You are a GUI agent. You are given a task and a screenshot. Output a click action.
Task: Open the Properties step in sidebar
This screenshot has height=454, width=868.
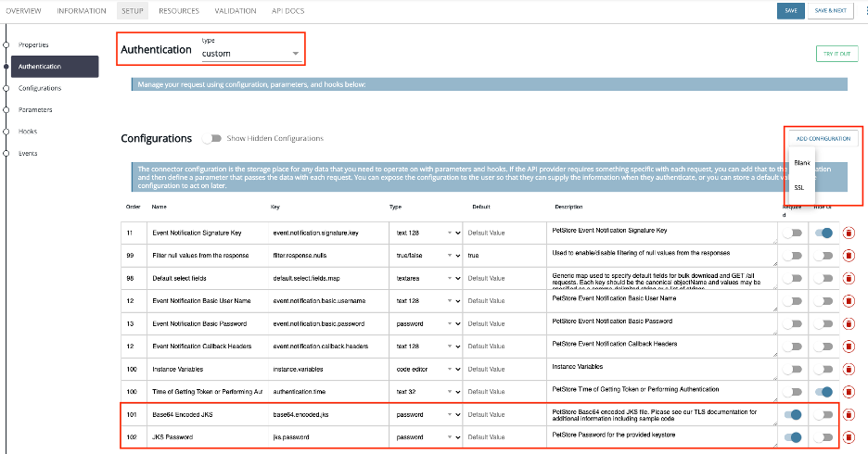33,44
